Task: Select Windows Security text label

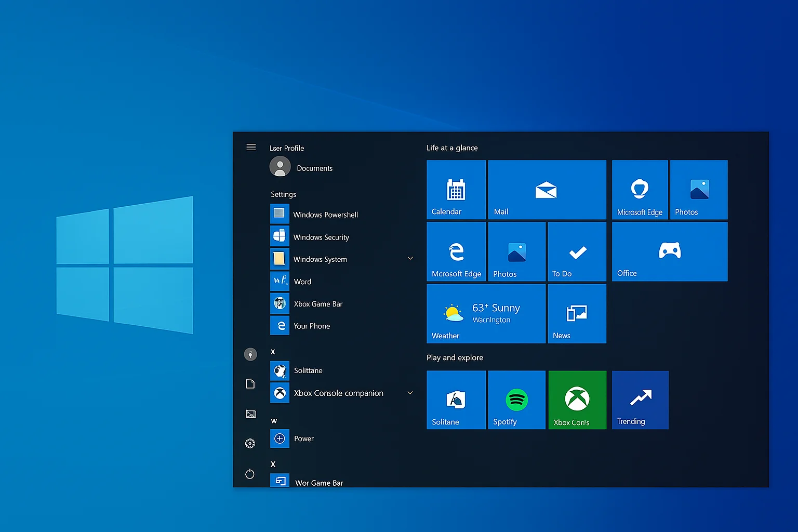Action: coord(321,237)
